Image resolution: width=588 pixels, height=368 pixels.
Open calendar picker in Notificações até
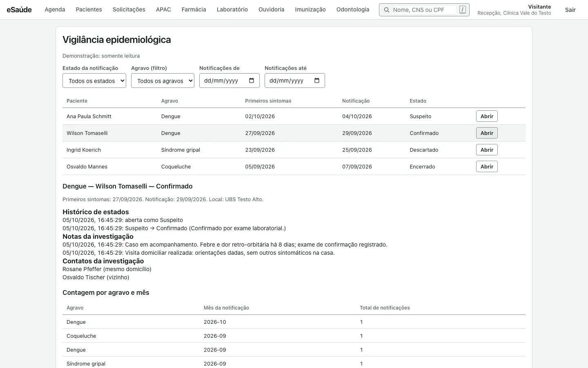(317, 81)
